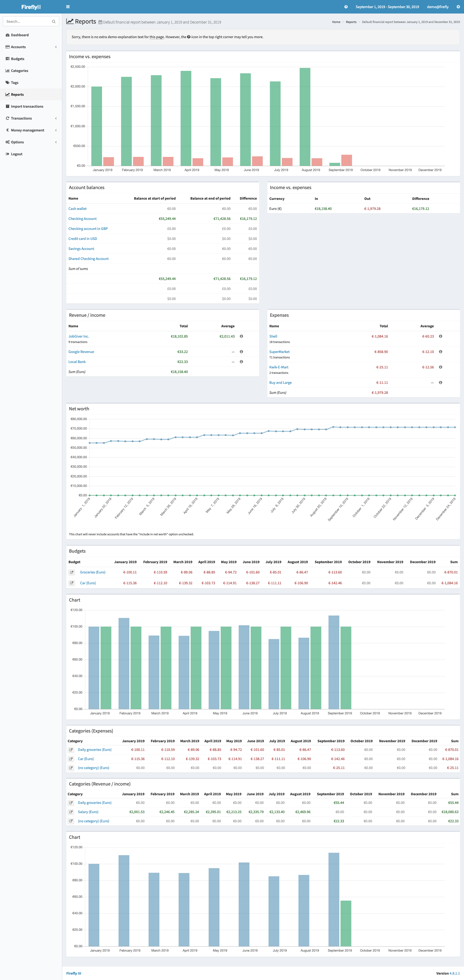
Task: Click Home in the breadcrumb
Action: (x=336, y=22)
